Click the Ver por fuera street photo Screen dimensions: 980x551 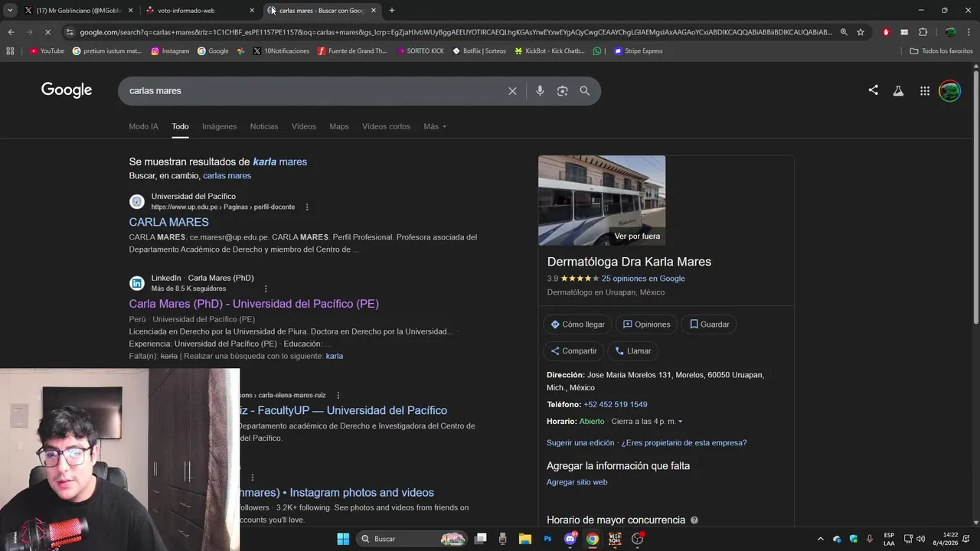coord(602,201)
